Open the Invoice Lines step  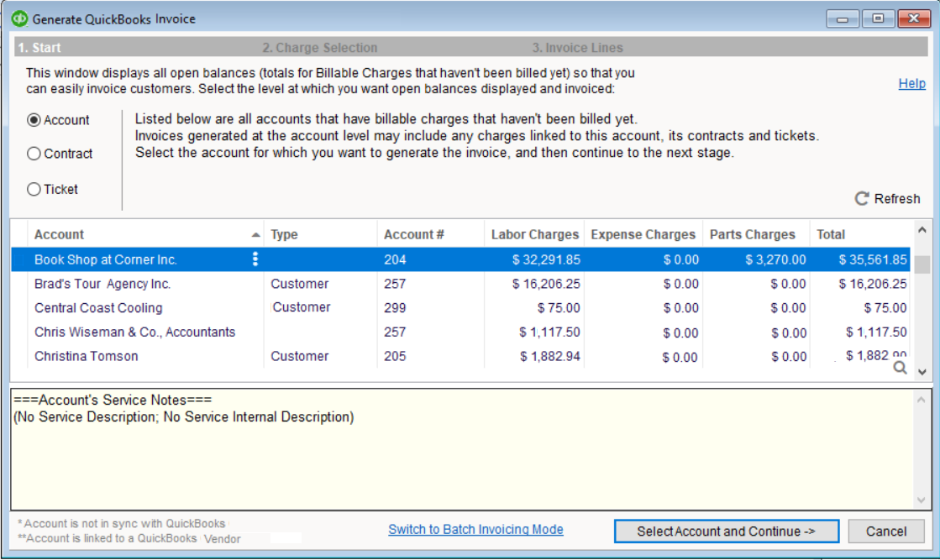(x=577, y=48)
